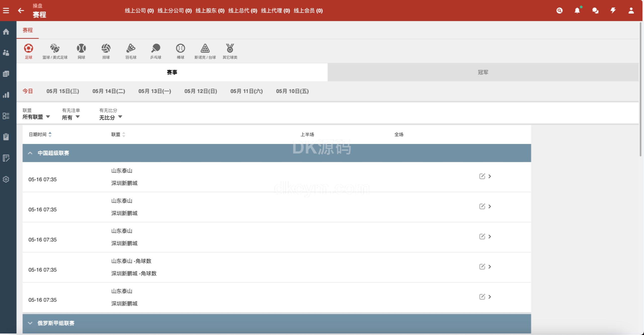Open the notifications bell icon
This screenshot has width=644, height=335.
577,11
